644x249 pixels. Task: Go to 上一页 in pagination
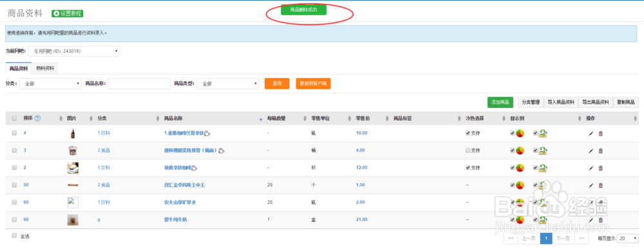click(x=529, y=238)
